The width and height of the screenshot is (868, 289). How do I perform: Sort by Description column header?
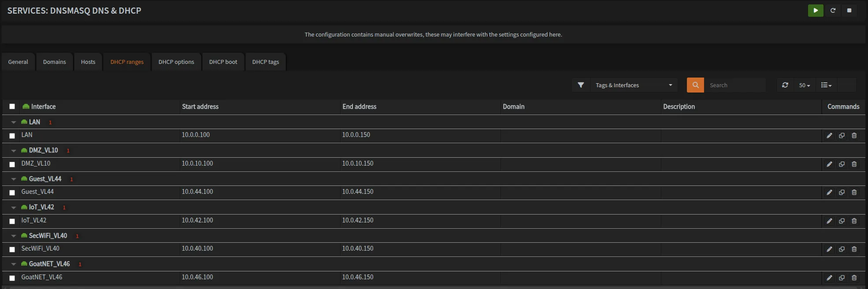coord(679,107)
